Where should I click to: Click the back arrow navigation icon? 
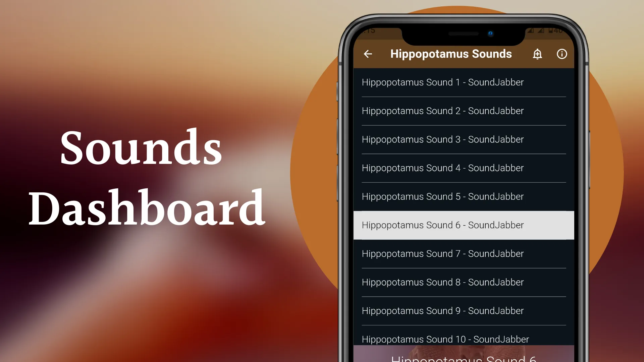pyautogui.click(x=368, y=54)
